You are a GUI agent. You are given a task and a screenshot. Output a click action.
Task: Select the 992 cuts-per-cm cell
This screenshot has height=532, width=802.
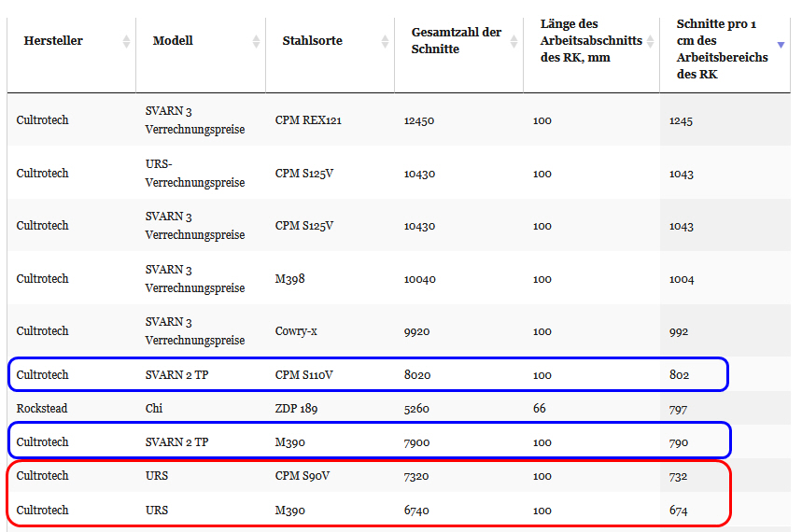point(679,331)
